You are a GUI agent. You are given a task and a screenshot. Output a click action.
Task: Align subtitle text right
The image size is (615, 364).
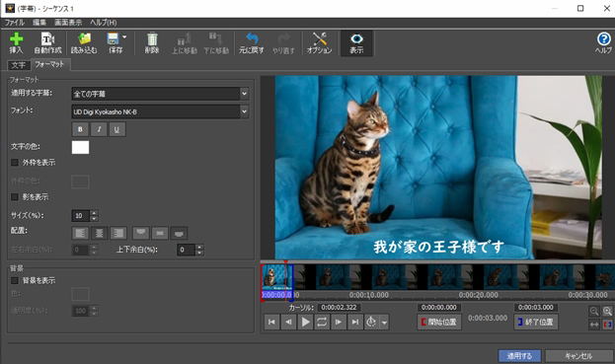click(118, 233)
